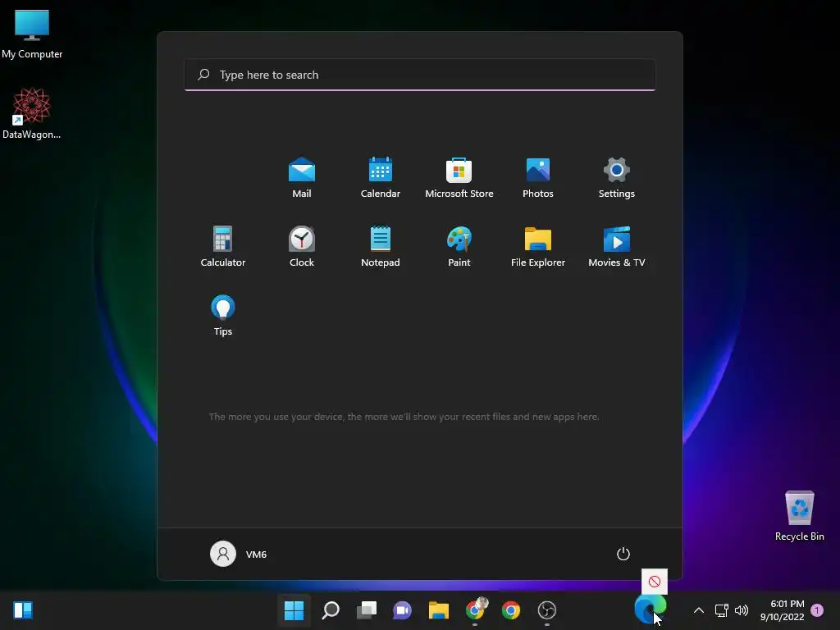Click the Power button
The height and width of the screenshot is (630, 840).
[623, 554]
